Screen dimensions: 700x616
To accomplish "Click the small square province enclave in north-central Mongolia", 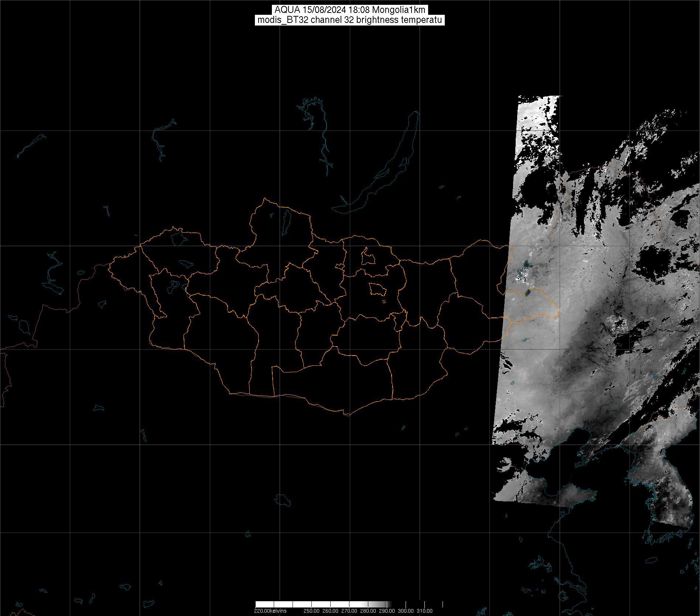I will point(368,256).
